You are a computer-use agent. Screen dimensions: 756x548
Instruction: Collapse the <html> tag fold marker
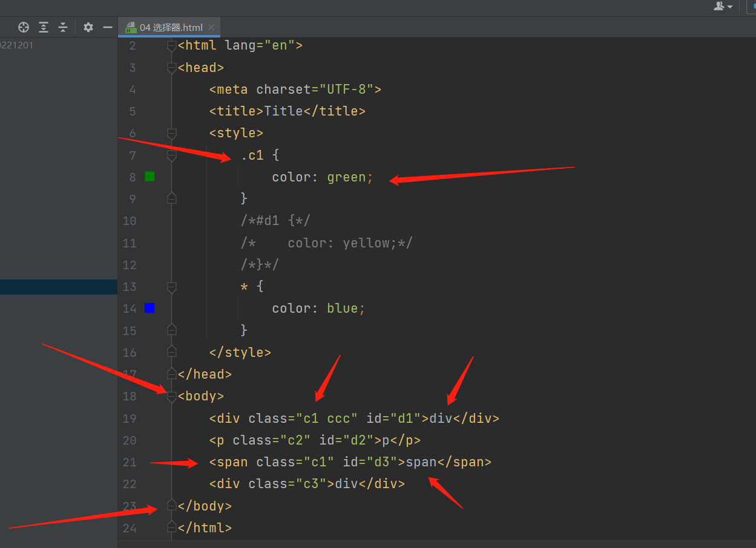coord(172,46)
